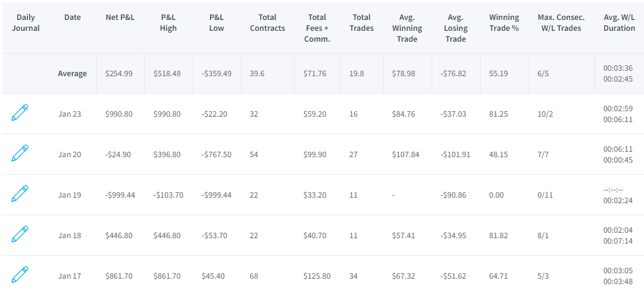Image resolution: width=644 pixels, height=292 pixels.
Task: Select the Jan 19 net P&L value -$999.44
Action: (121, 195)
